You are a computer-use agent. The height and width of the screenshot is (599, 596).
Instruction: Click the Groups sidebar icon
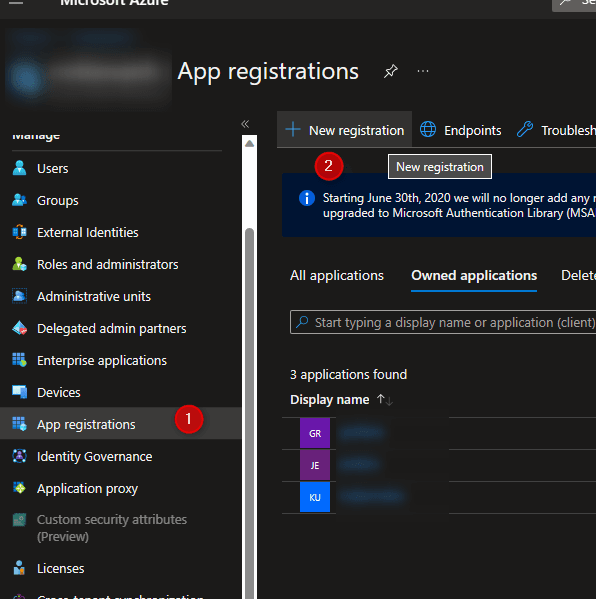[x=19, y=200]
